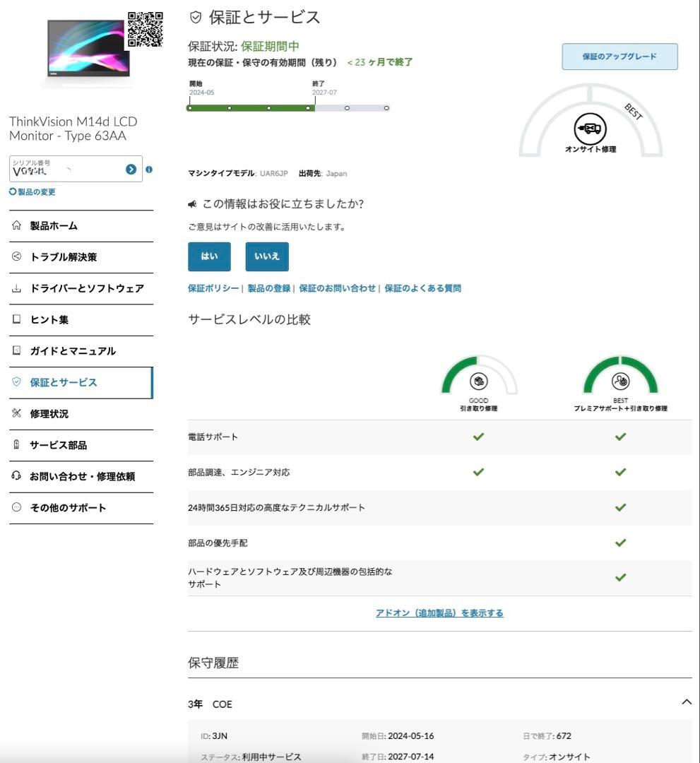Click the ガイドとマニュアル manual icon
Image resolution: width=700 pixels, height=763 pixels.
click(15, 350)
